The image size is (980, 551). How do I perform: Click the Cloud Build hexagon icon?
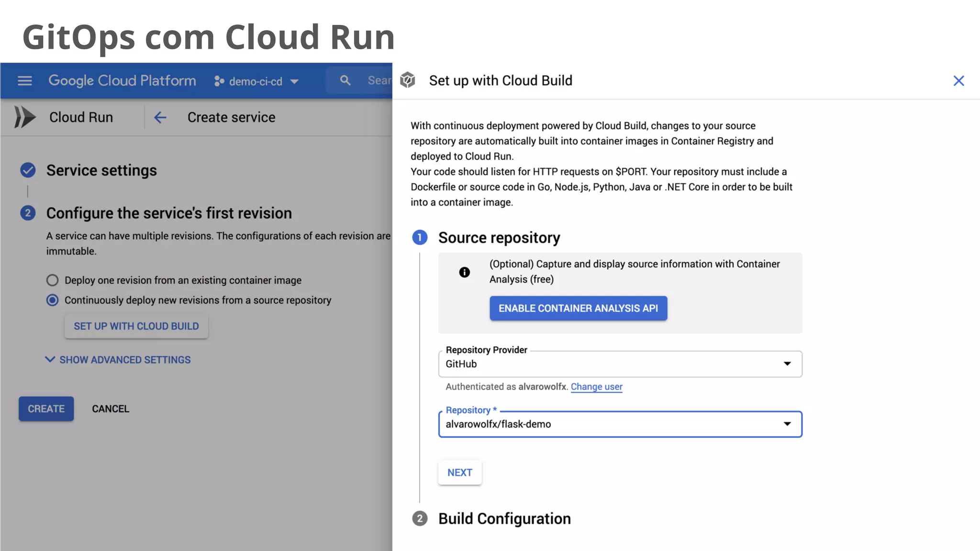408,80
